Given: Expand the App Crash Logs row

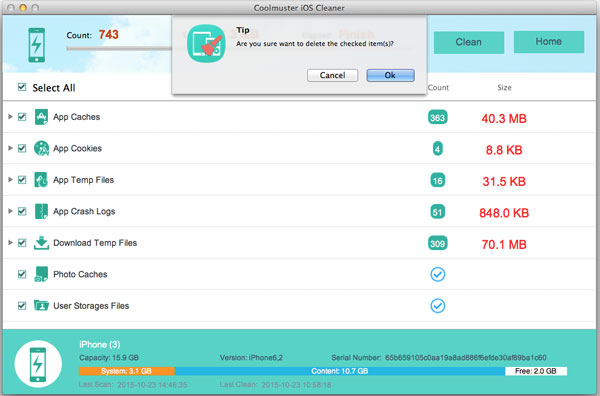Looking at the screenshot, I should pyautogui.click(x=10, y=211).
